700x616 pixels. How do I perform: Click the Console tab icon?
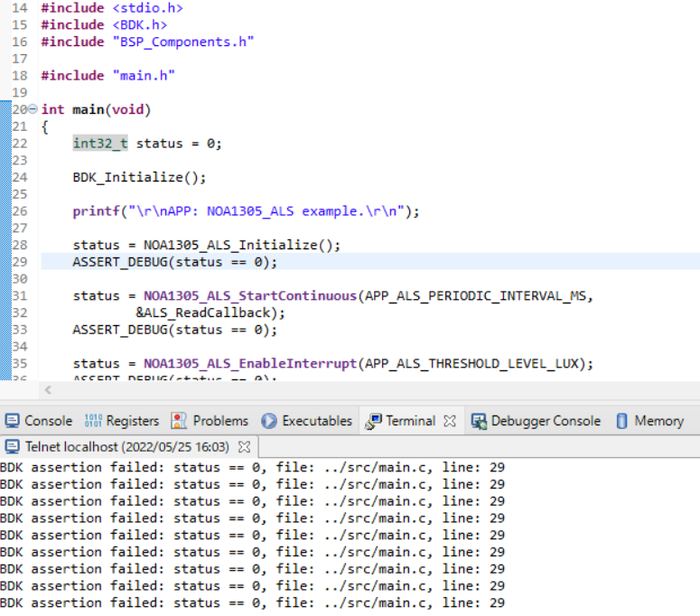point(12,421)
